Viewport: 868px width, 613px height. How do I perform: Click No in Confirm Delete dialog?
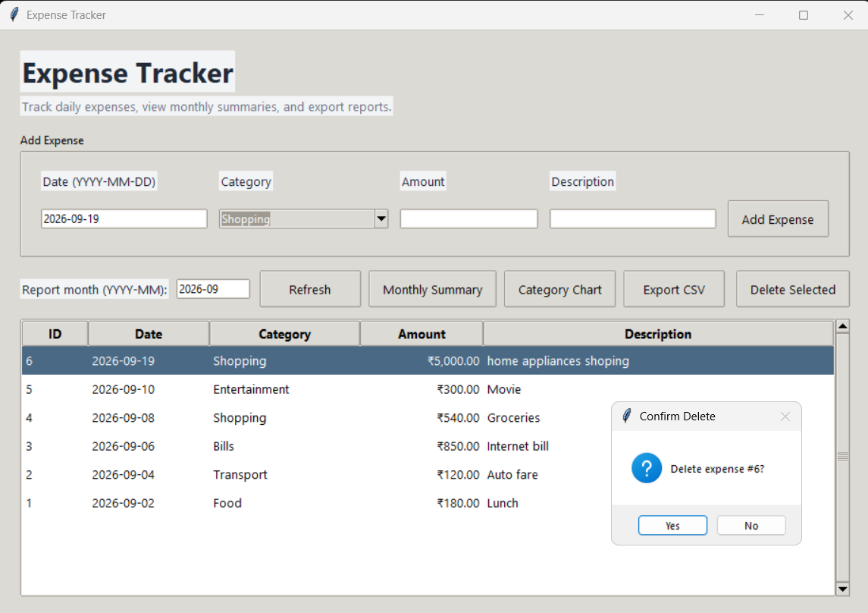tap(750, 525)
